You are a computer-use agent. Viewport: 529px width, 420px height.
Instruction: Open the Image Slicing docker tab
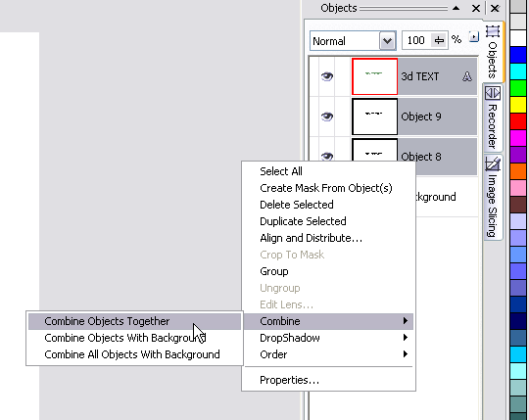(x=493, y=197)
